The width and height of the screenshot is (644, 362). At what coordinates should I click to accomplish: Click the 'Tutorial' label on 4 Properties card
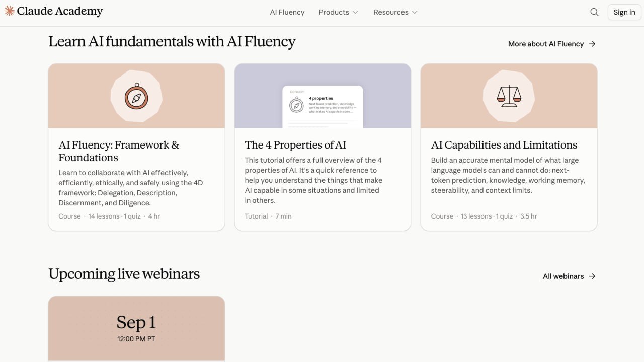point(256,216)
